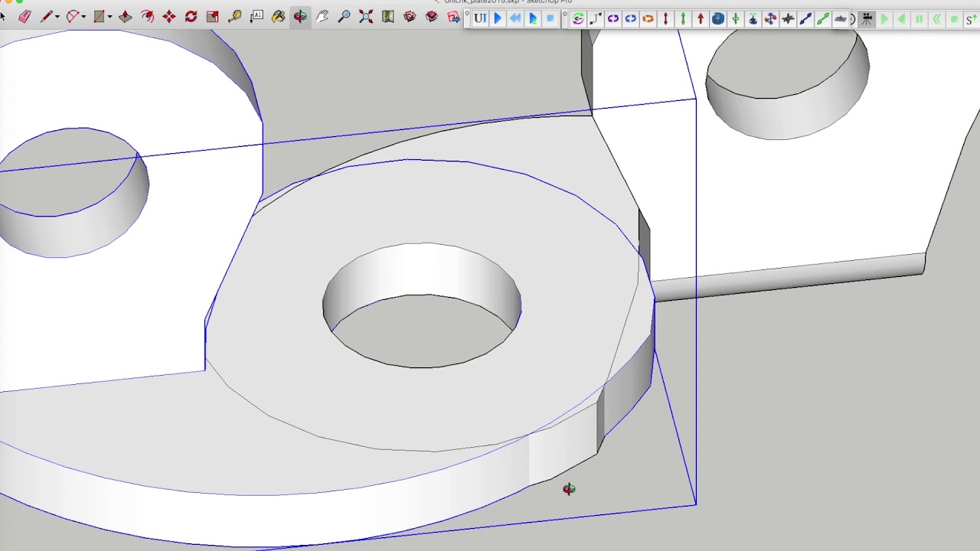Choose the Text label tool
This screenshot has width=980, height=551.
pos(256,16)
